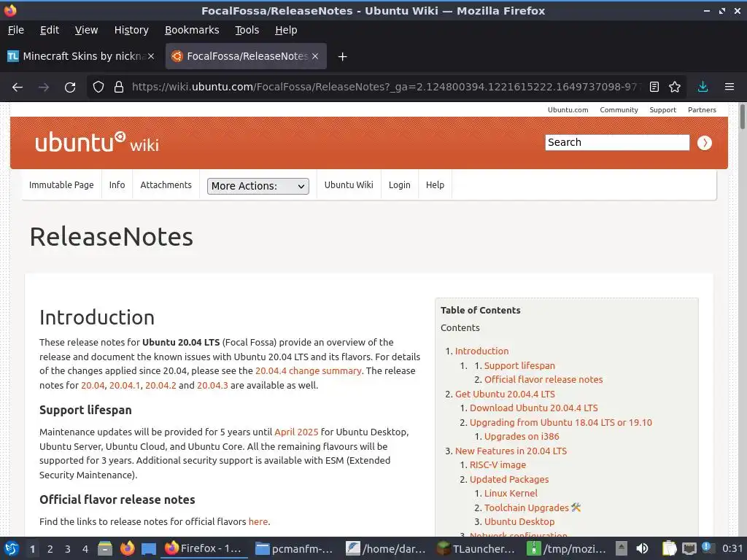This screenshot has width=747, height=560.
Task: Open the 20.04.1 release notes link
Action: click(x=124, y=385)
